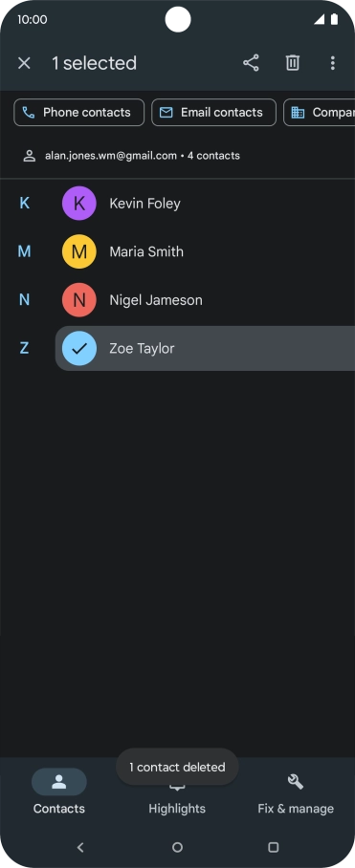Viewport: 355px width, 868px height.
Task: Filter by Phone contacts chip
Action: click(79, 113)
